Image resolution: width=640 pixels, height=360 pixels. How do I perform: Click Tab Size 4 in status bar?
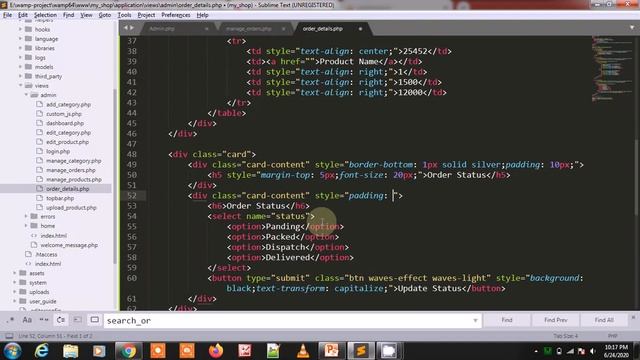click(x=565, y=336)
